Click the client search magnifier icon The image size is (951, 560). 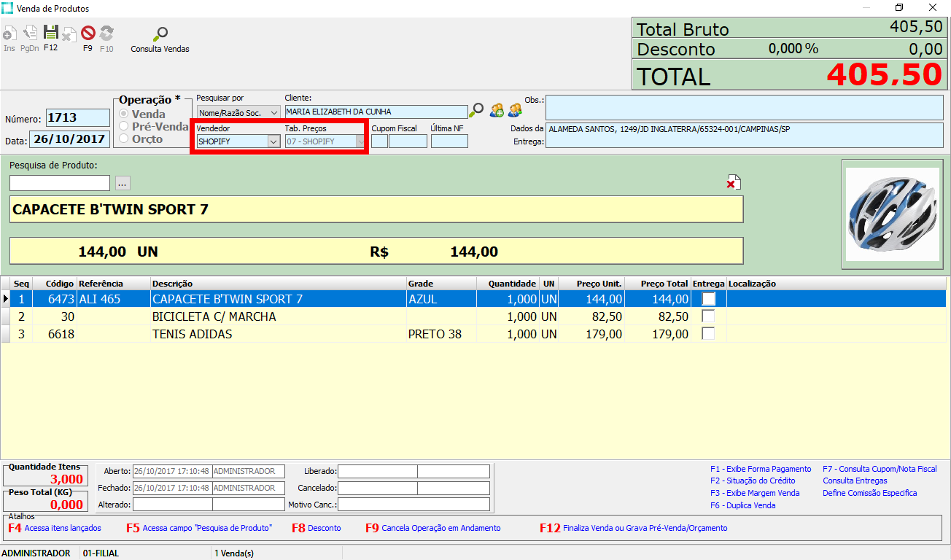[x=477, y=111]
